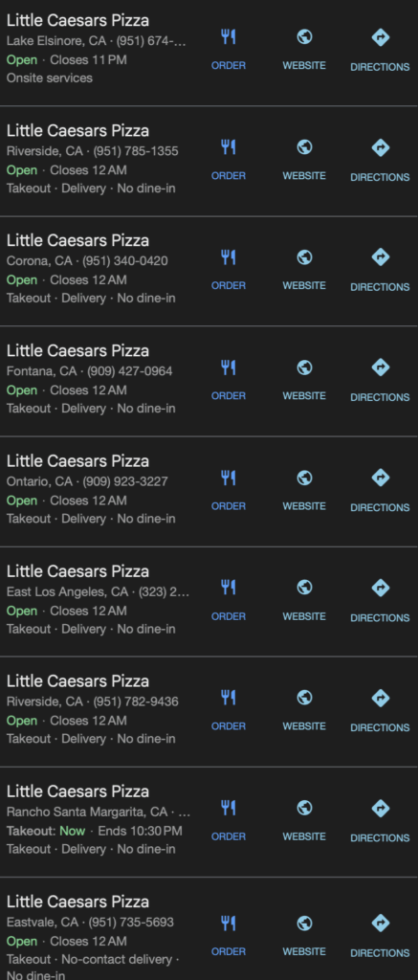Click Order icon for Riverside (951) 782-9436

(x=228, y=698)
